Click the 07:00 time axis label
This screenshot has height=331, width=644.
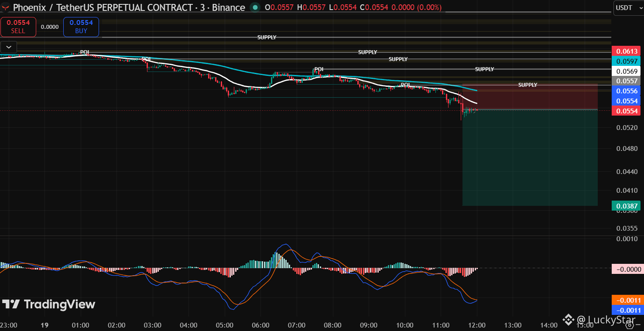click(297, 325)
